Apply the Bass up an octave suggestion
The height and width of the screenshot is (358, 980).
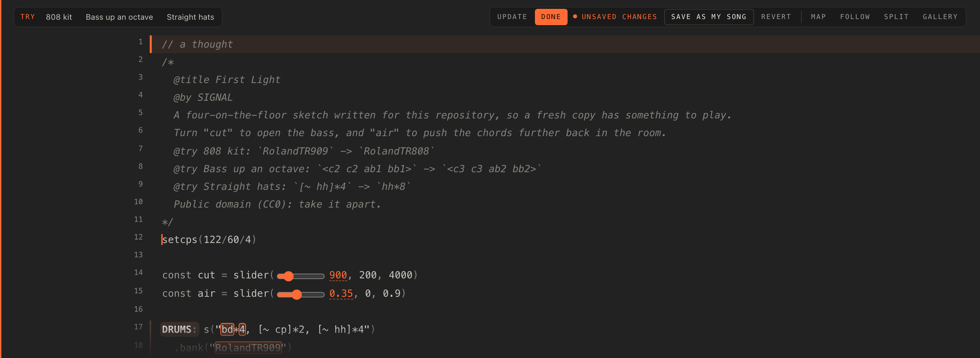(119, 17)
